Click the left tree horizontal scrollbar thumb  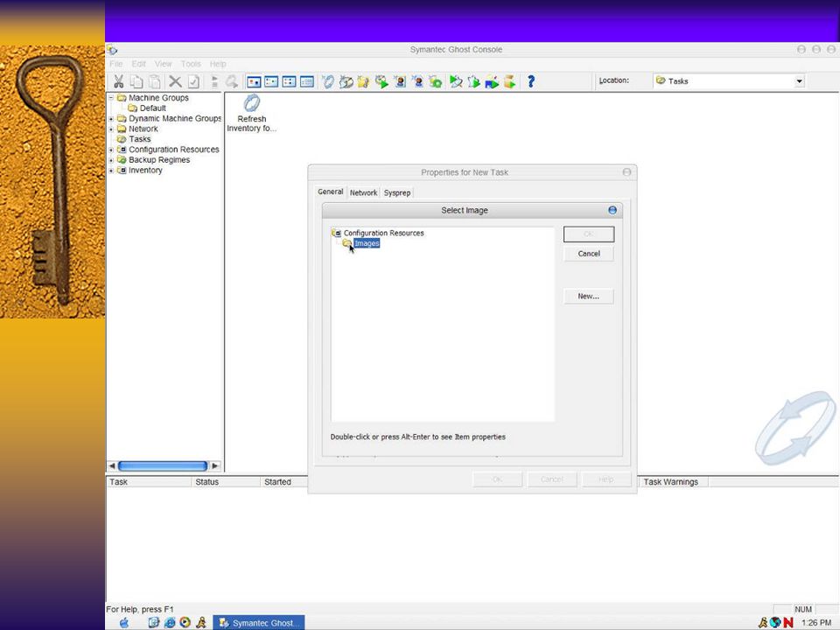(x=163, y=466)
